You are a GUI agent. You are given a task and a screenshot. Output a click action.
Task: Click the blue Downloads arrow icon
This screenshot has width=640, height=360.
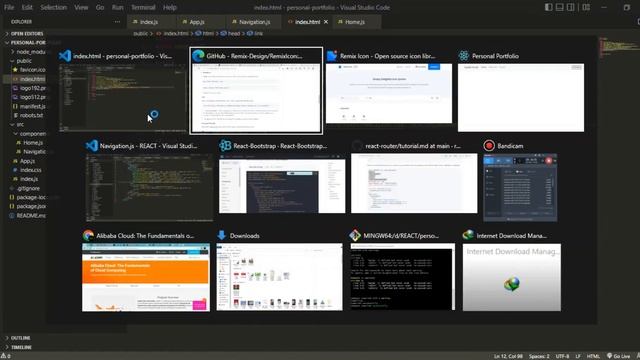pyautogui.click(x=222, y=236)
